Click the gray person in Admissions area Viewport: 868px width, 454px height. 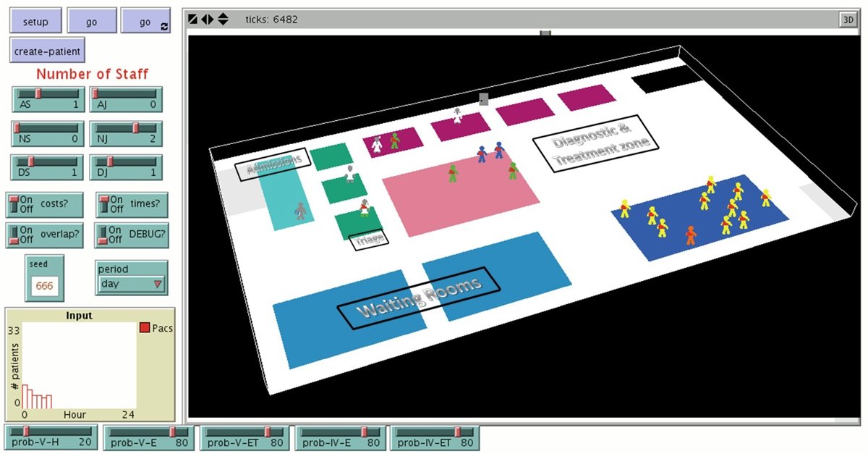(300, 211)
